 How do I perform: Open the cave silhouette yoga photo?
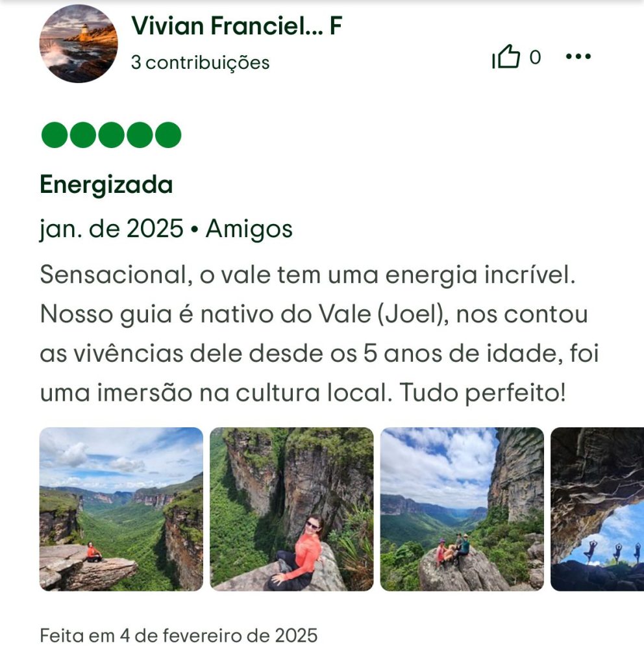tap(597, 509)
